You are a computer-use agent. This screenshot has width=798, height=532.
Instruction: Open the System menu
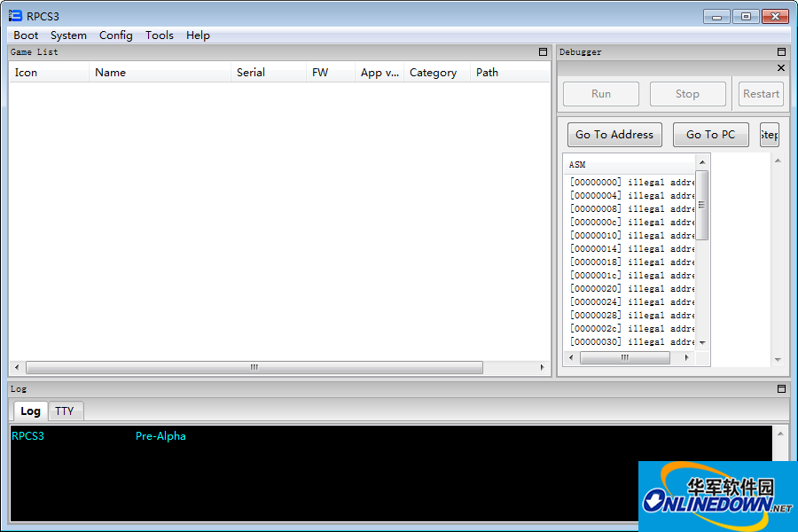click(x=68, y=35)
